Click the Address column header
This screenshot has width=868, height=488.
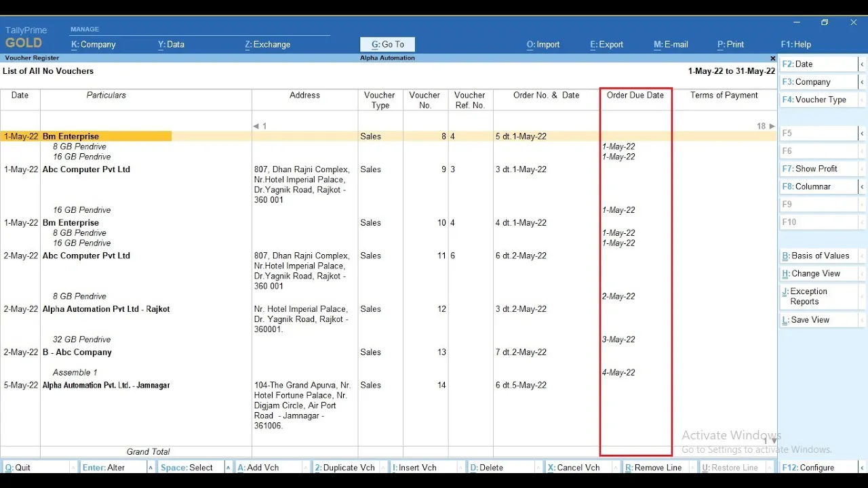click(304, 96)
